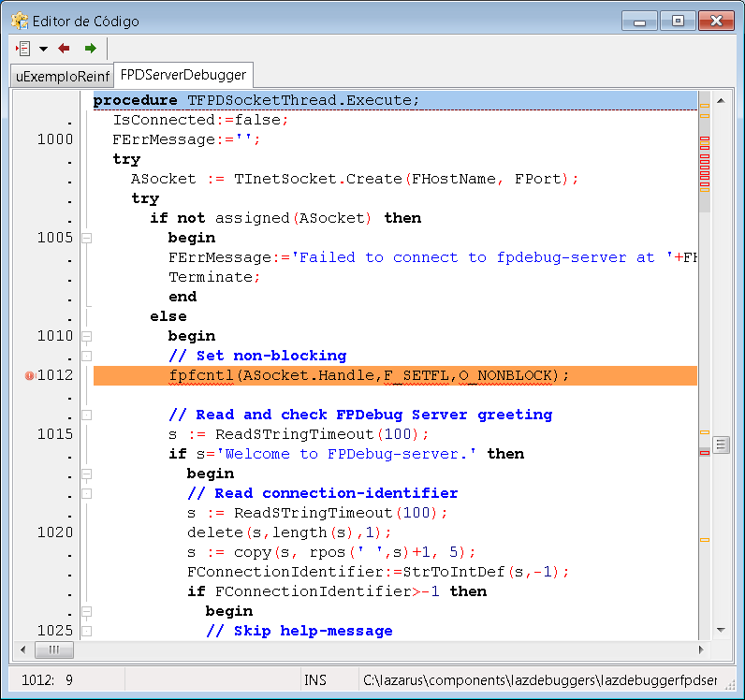Viewport: 745px width, 700px height.
Task: Click the procedure TFPDSocketThread.Execute header line
Action: point(395,100)
